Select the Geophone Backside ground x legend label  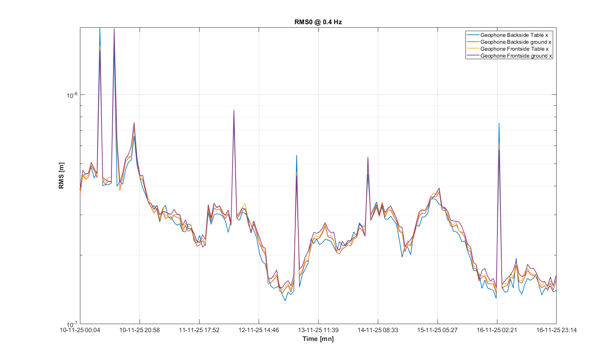[515, 42]
